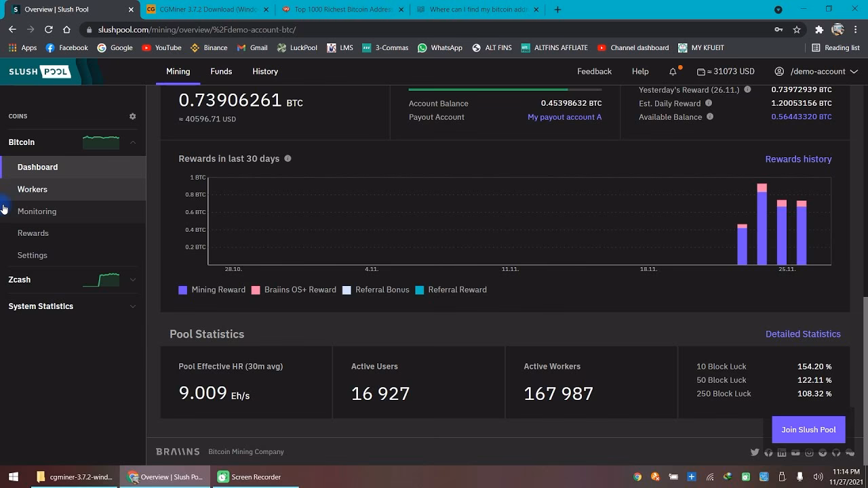Reload the page using browser refresh icon
The image size is (868, 488).
click(x=49, y=30)
